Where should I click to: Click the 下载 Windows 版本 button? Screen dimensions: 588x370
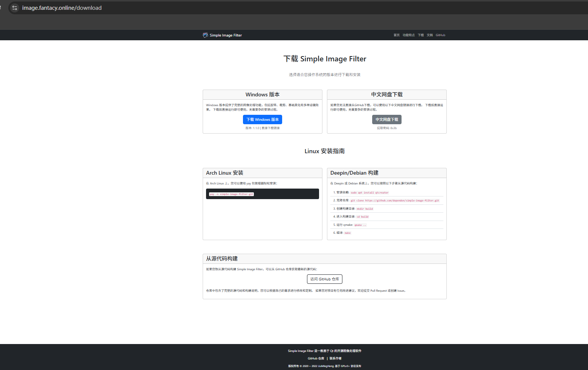(x=263, y=119)
